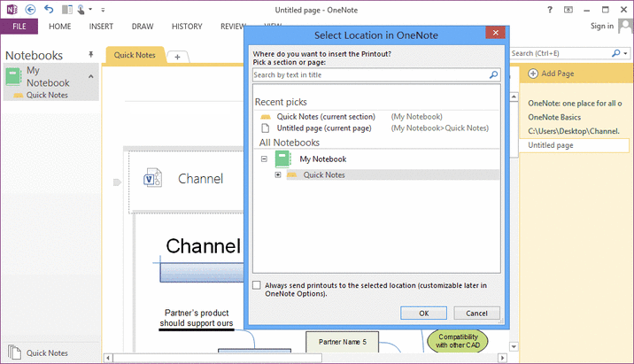Screen dimensions: 634x364
Task: Select Untitled page in page list
Action: (575, 145)
